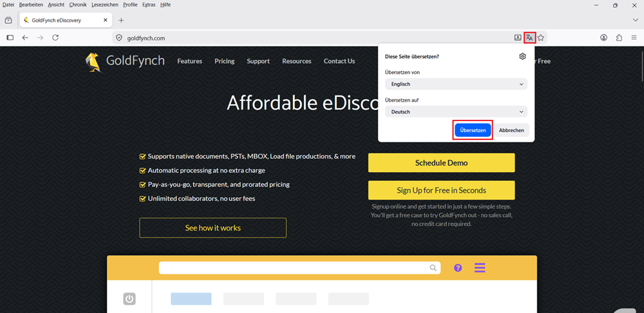The width and height of the screenshot is (644, 313).
Task: Click the Übersetzen button
Action: point(473,130)
